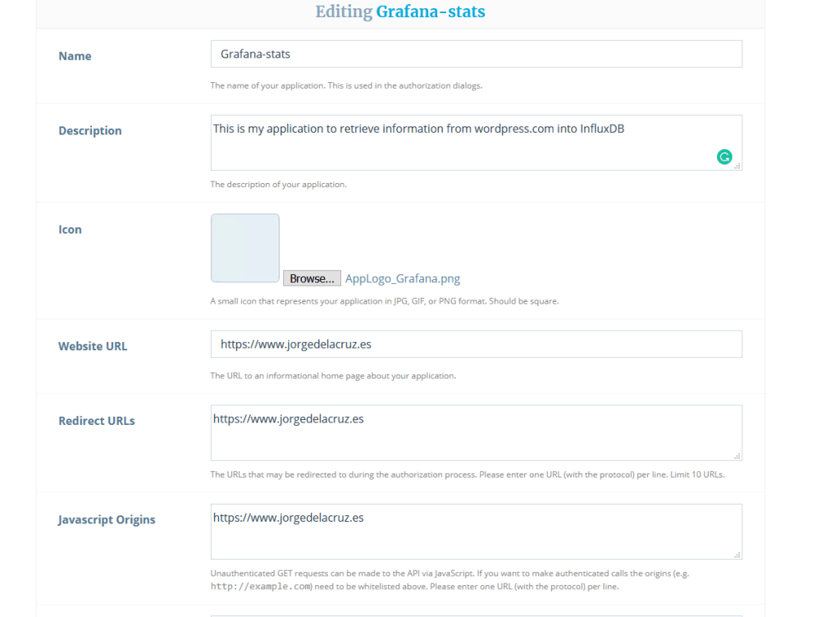Click the Redirect URLs text area

tap(477, 432)
